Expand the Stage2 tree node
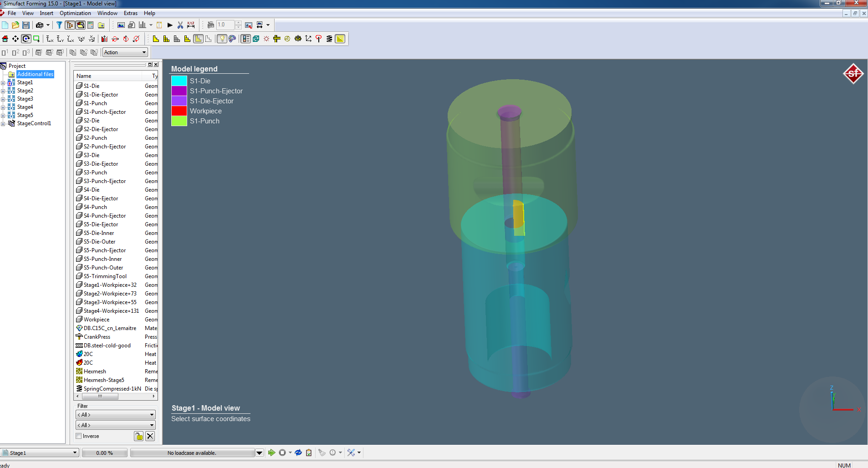This screenshot has height=468, width=868. tap(3, 91)
